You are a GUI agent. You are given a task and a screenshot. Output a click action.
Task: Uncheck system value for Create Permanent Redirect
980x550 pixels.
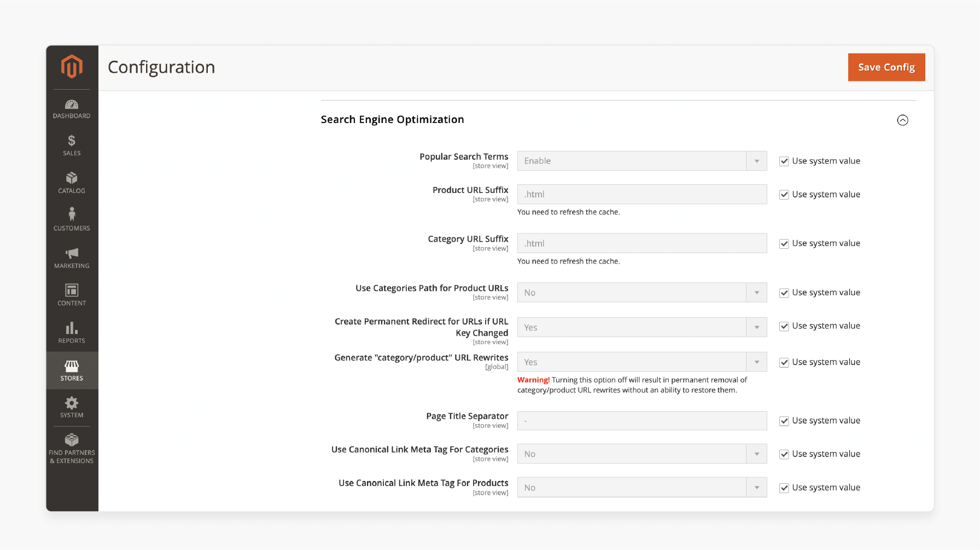click(x=784, y=326)
